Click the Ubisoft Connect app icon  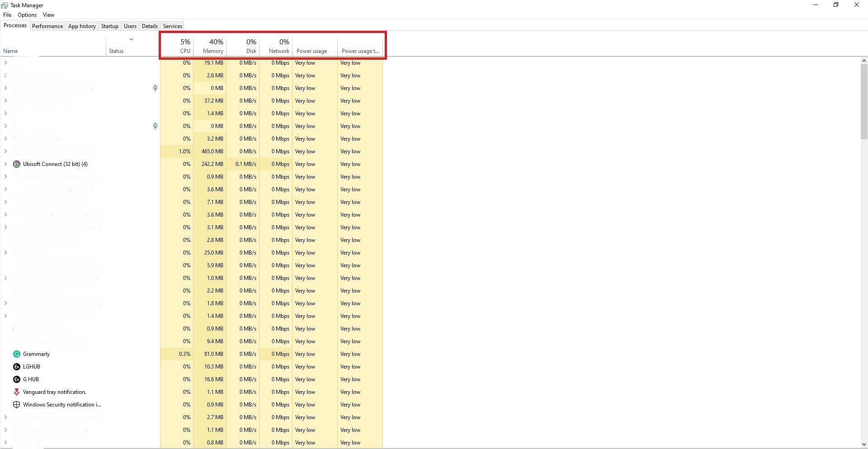pyautogui.click(x=17, y=164)
